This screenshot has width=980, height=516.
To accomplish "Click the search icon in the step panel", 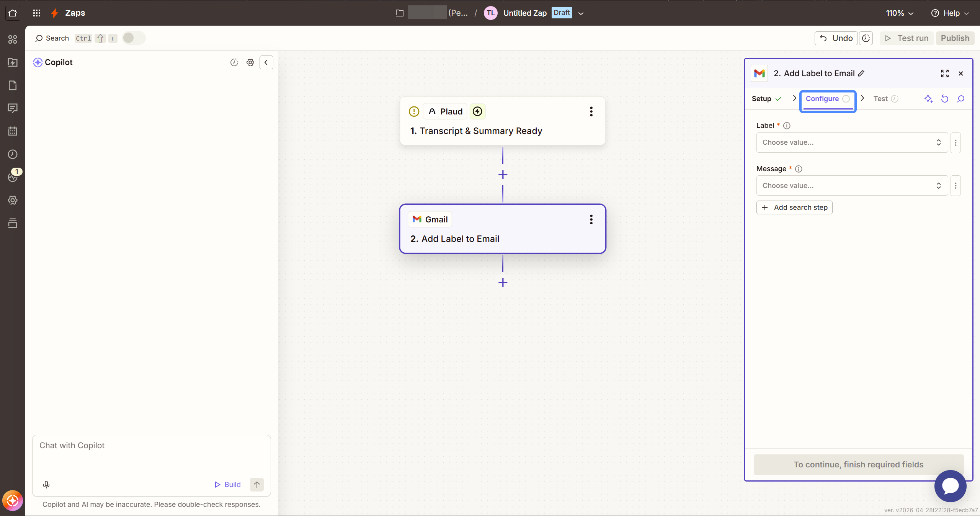I will (x=961, y=99).
